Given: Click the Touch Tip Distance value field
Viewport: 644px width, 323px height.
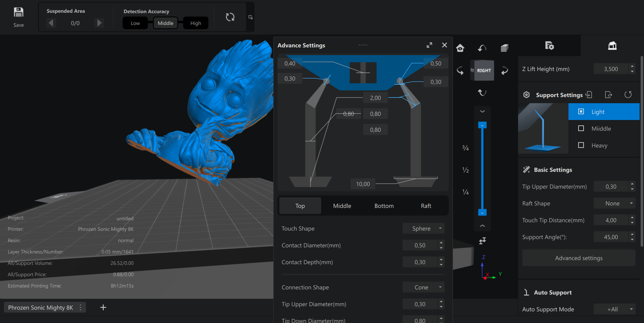Looking at the screenshot, I should tap(611, 220).
